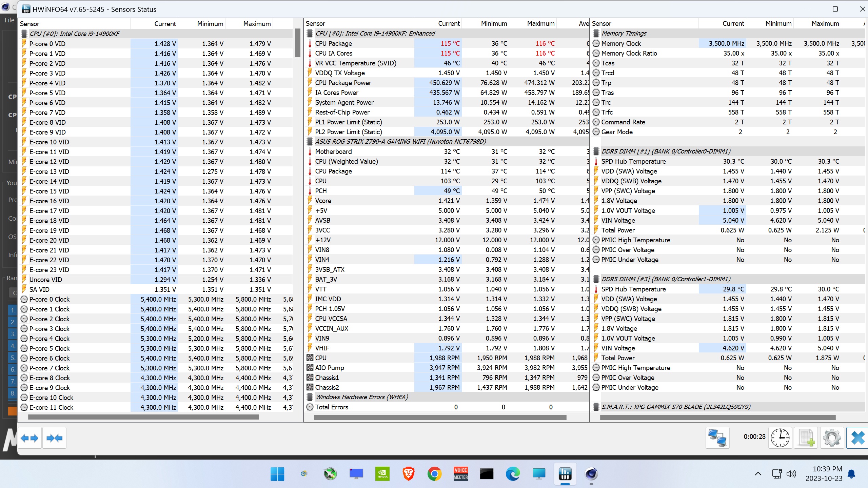This screenshot has width=868, height=488.
Task: Click the expand columns arrows button
Action: tap(29, 438)
